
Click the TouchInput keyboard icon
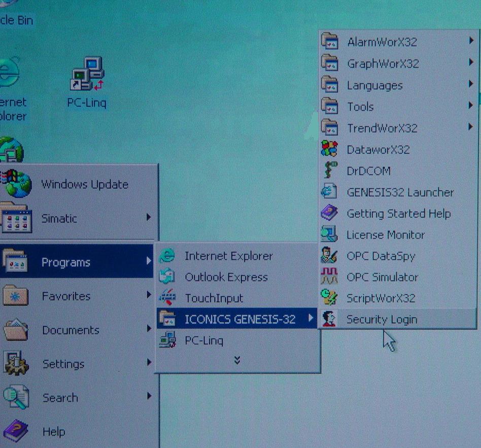[x=167, y=297]
